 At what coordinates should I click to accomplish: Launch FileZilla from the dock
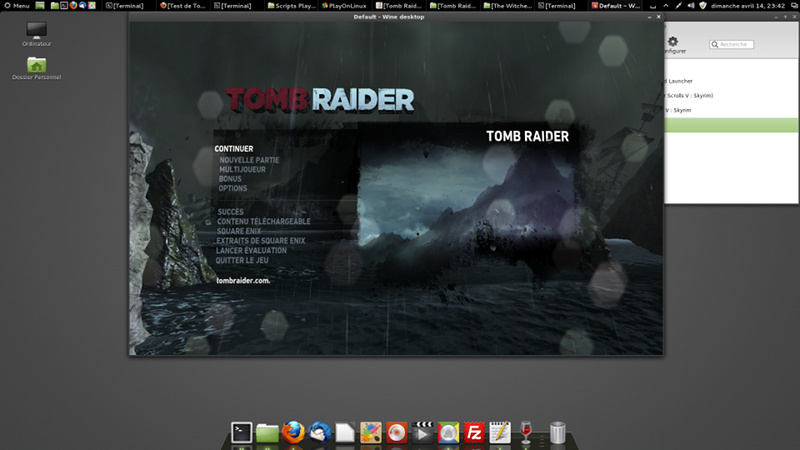tap(474, 433)
